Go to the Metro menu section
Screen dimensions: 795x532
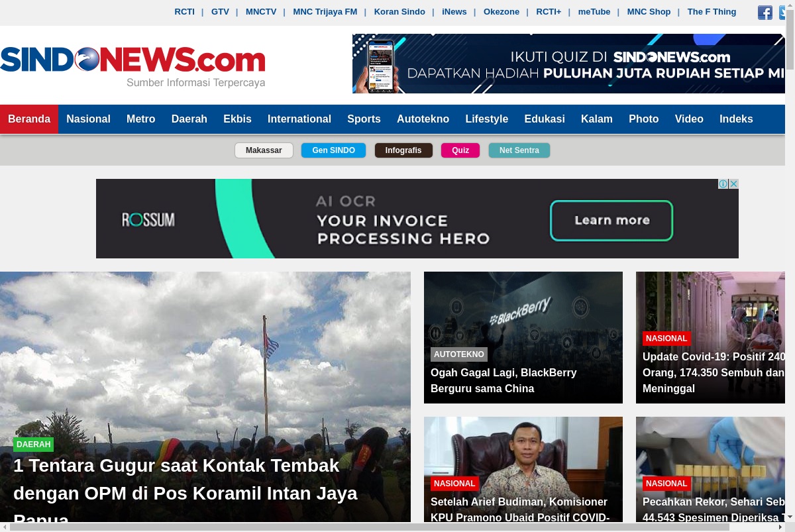tap(141, 119)
